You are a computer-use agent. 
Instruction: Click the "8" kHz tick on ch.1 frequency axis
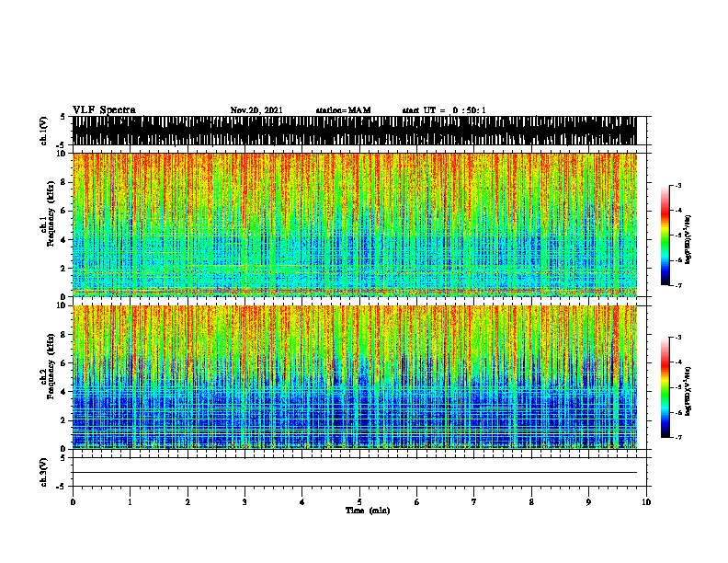(x=64, y=182)
